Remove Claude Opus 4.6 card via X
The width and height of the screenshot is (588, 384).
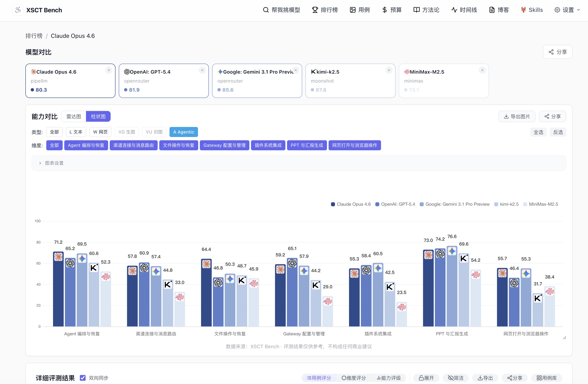109,70
